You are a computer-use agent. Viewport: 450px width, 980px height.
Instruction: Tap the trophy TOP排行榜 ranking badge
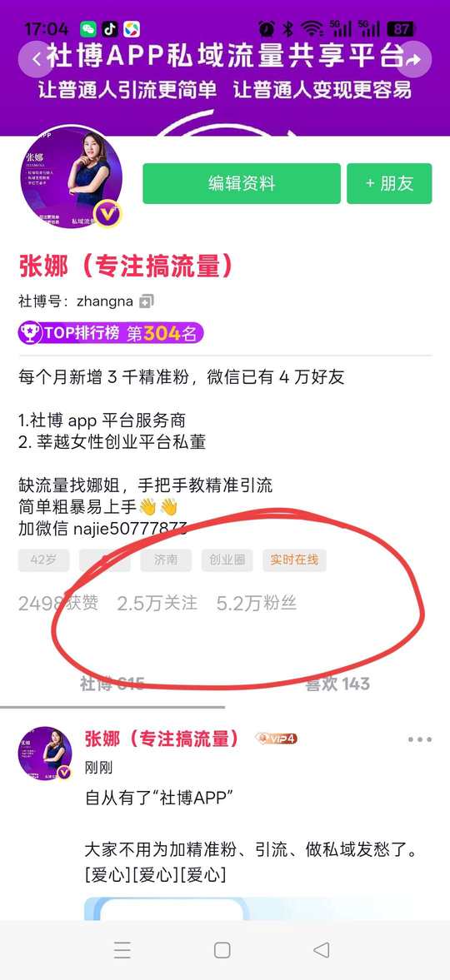111,333
